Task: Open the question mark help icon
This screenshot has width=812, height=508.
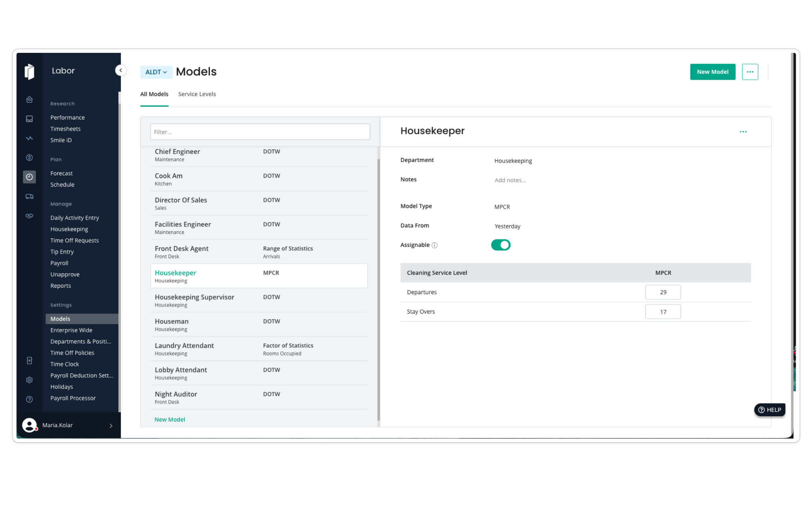Action: pyautogui.click(x=29, y=399)
